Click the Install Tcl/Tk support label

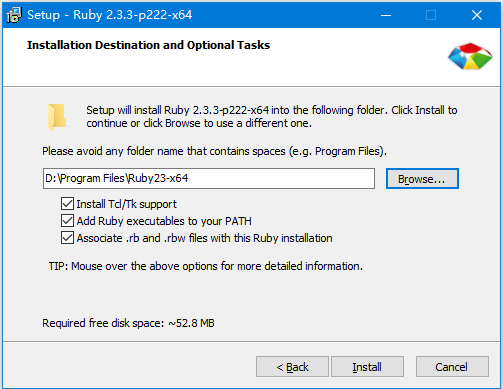pos(126,204)
